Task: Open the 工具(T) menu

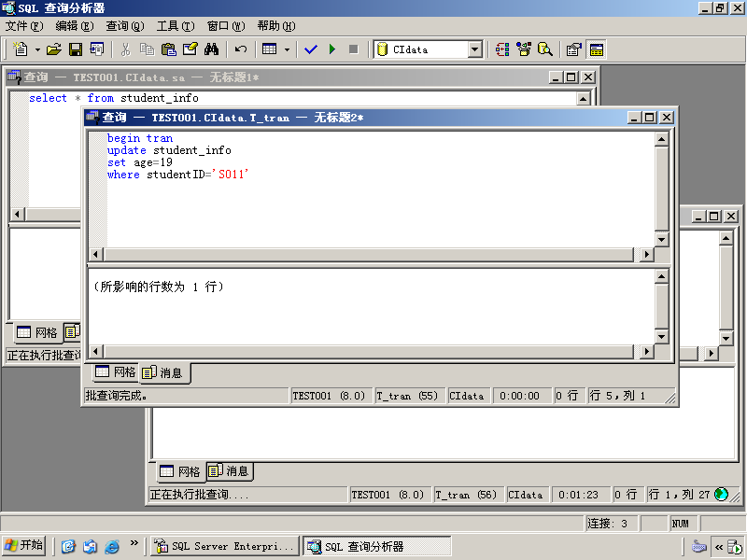Action: (x=176, y=26)
